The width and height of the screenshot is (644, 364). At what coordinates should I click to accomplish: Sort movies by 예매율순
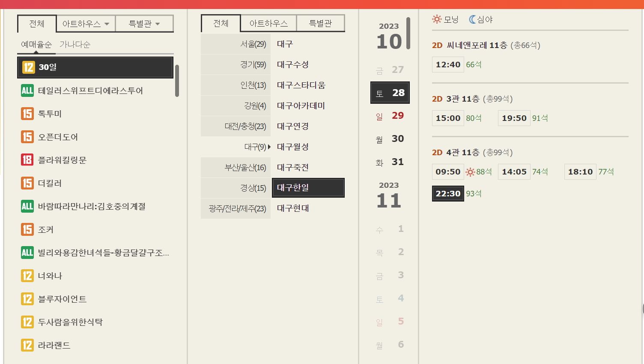tap(36, 45)
